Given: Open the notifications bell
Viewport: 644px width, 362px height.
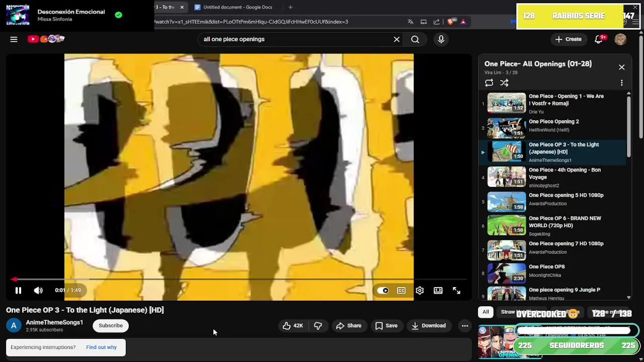Looking at the screenshot, I should 599,39.
